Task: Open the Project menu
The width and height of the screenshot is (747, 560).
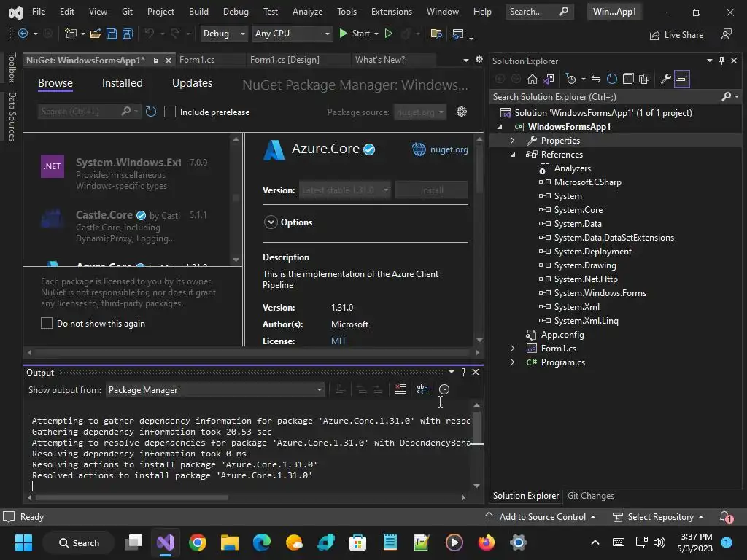Action: tap(160, 12)
